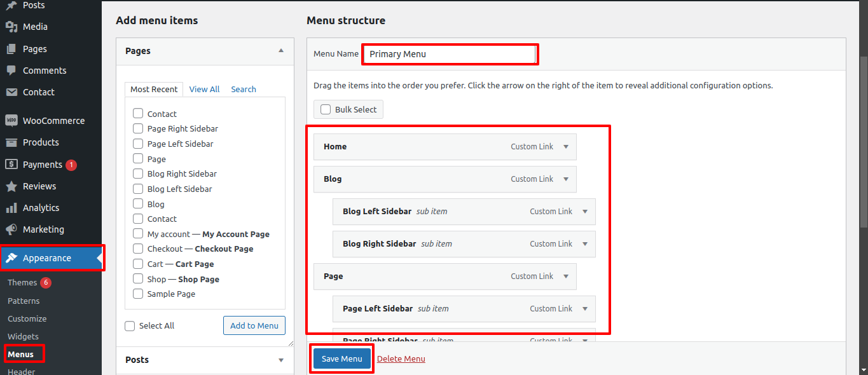Image resolution: width=868 pixels, height=375 pixels.
Task: Expand Blog Left Sidebar item settings
Action: (x=584, y=212)
